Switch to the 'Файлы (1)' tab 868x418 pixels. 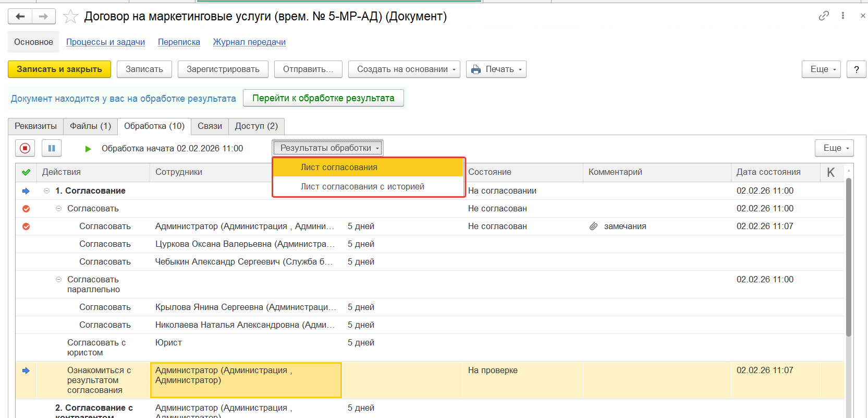(x=90, y=126)
